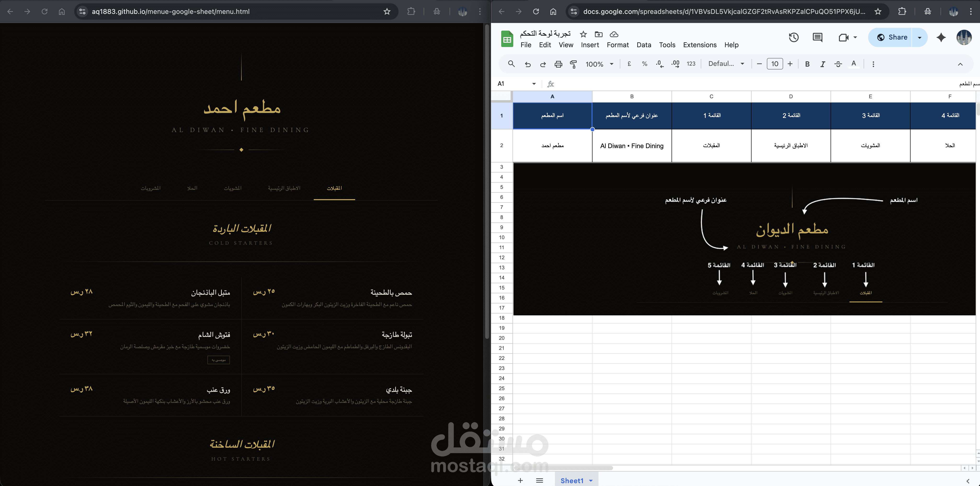Open the zoom 100% dropdown
Image resolution: width=980 pixels, height=486 pixels.
[599, 64]
